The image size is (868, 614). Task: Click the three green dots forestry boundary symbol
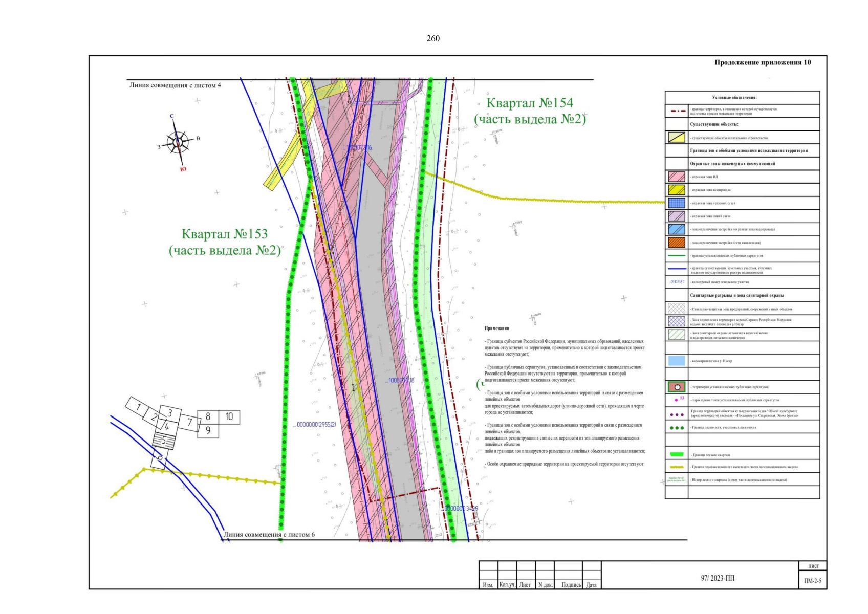pyautogui.click(x=676, y=428)
